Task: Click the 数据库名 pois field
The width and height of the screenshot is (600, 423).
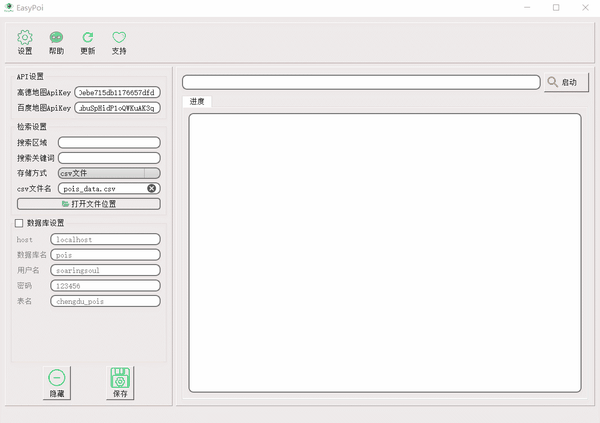Action: pyautogui.click(x=105, y=255)
